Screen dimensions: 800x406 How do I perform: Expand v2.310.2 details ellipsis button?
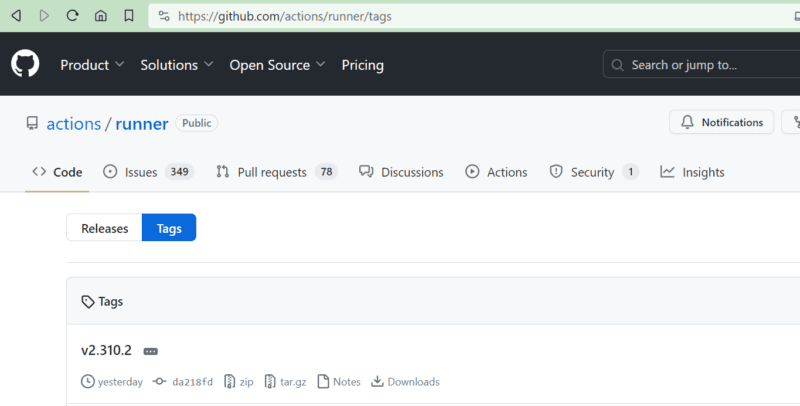point(151,351)
